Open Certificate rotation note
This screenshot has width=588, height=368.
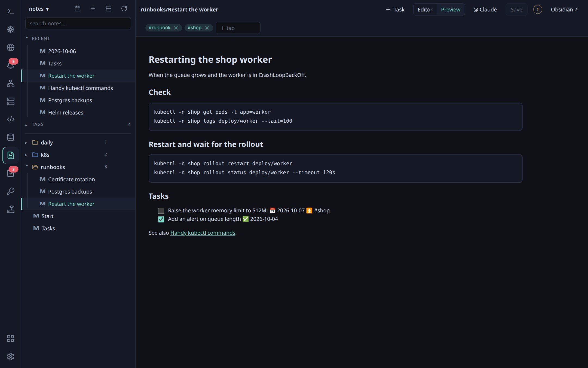(x=78, y=179)
